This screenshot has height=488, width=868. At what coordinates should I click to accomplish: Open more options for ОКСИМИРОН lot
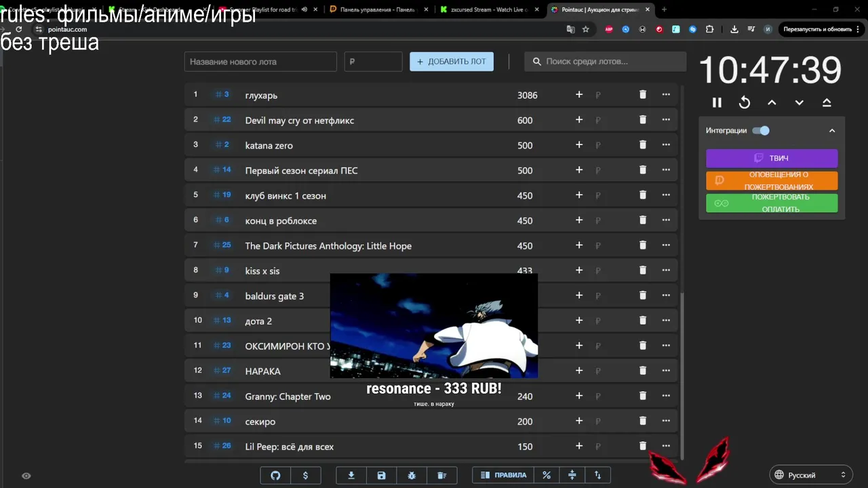tap(666, 346)
